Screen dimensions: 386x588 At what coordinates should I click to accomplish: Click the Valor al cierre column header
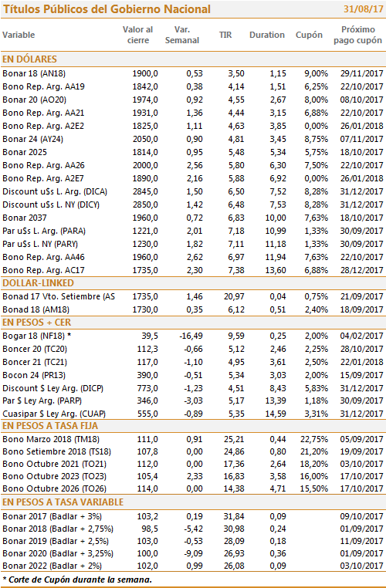click(137, 35)
